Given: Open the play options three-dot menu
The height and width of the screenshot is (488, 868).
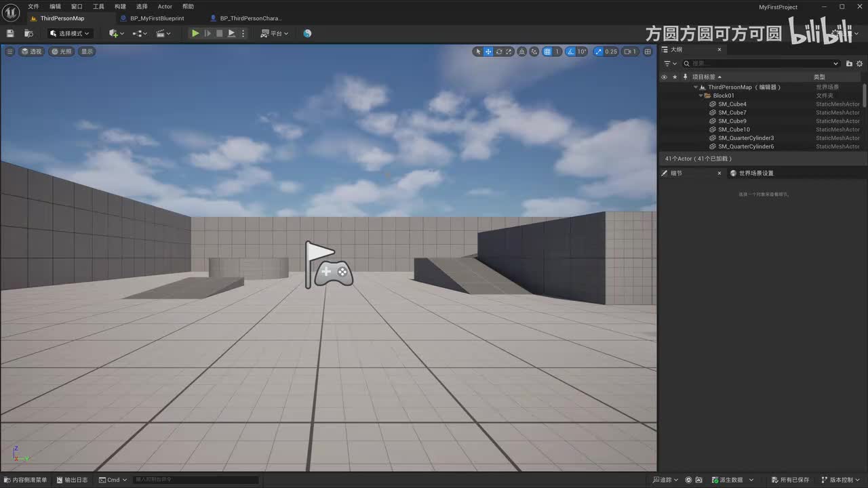Looking at the screenshot, I should pos(243,33).
